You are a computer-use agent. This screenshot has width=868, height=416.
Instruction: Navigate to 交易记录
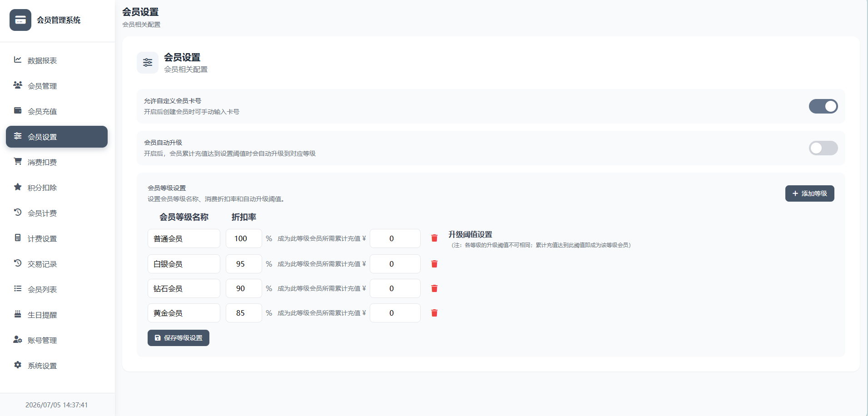pos(57,264)
